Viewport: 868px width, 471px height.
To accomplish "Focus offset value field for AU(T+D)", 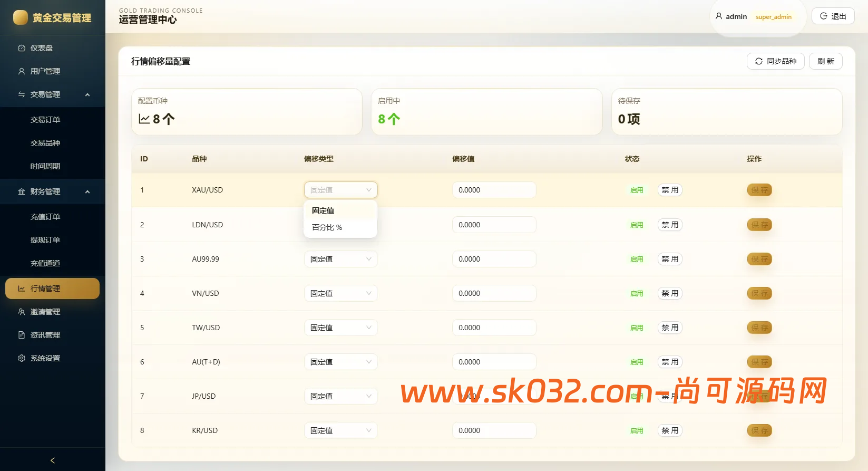I will (x=494, y=362).
